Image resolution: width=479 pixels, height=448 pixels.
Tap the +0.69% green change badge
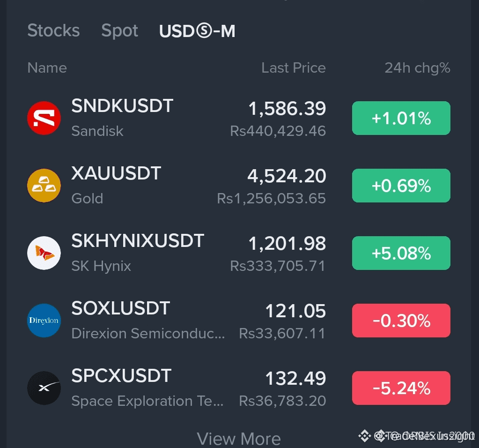[401, 186]
